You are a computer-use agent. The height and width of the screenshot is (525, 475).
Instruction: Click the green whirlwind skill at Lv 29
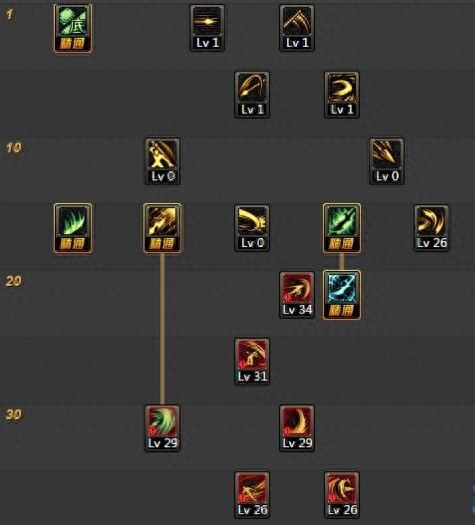[162, 428]
